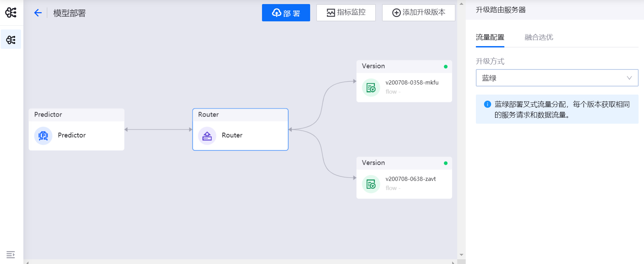Click the 升级路由服务器 panel title
This screenshot has width=644, height=264.
coord(501,10)
